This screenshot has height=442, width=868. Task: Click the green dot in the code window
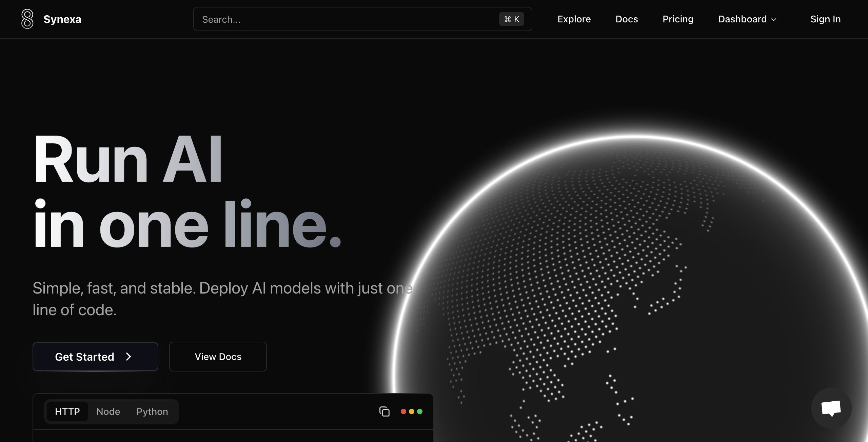420,411
